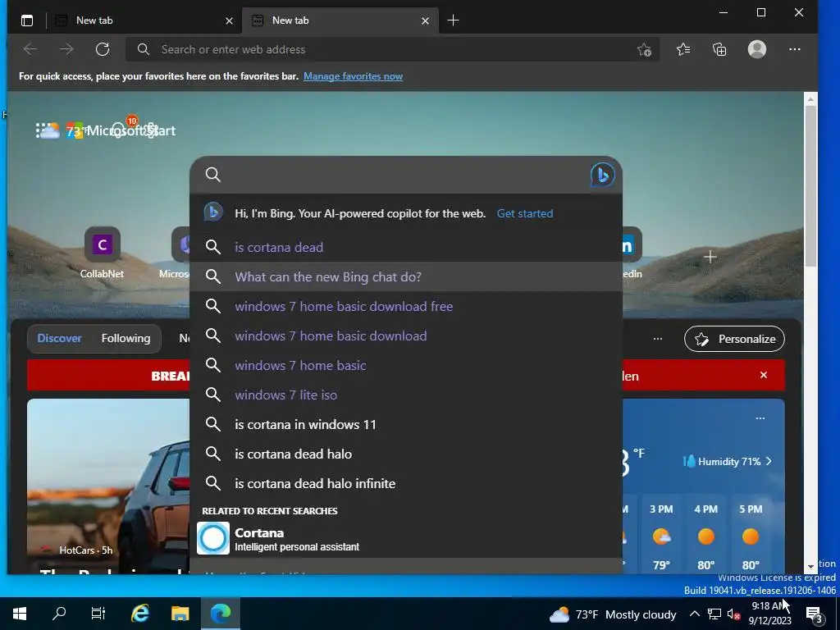Screen dimensions: 840x630
Task: Open taskbar weather 73°F Mostly cloudy
Action: (613, 614)
